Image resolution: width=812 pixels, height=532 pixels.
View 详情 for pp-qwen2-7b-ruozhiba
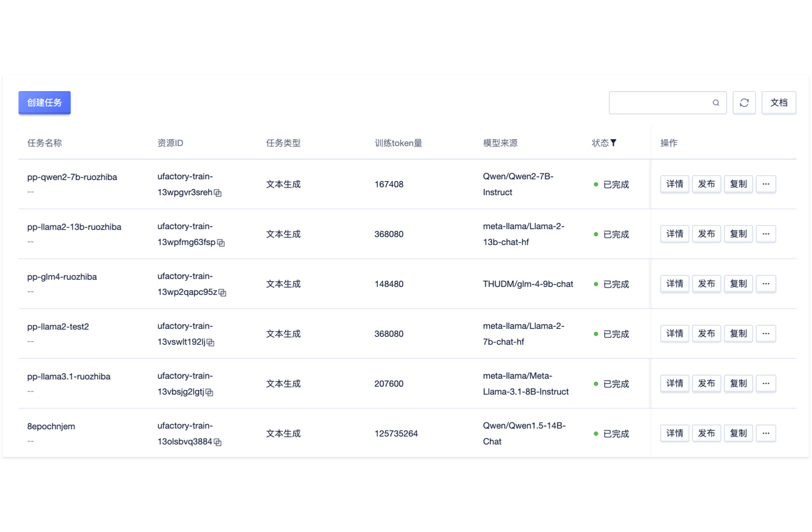coord(675,184)
